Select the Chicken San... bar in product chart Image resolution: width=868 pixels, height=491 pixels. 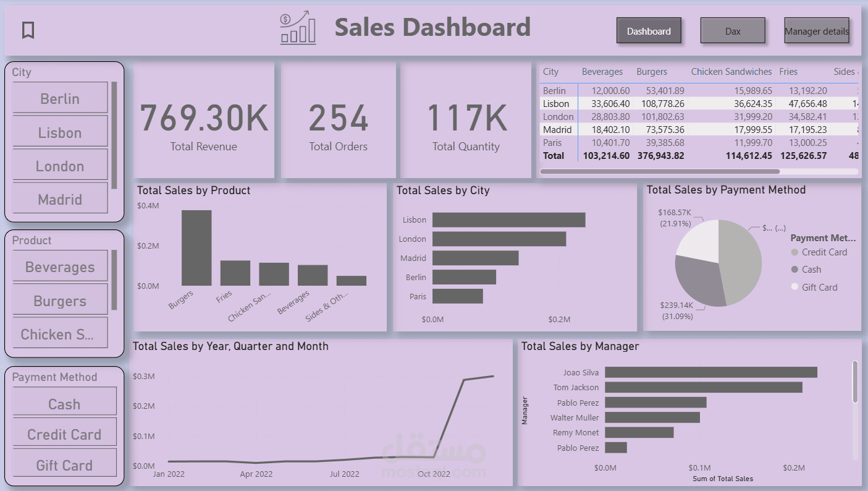pos(274,274)
